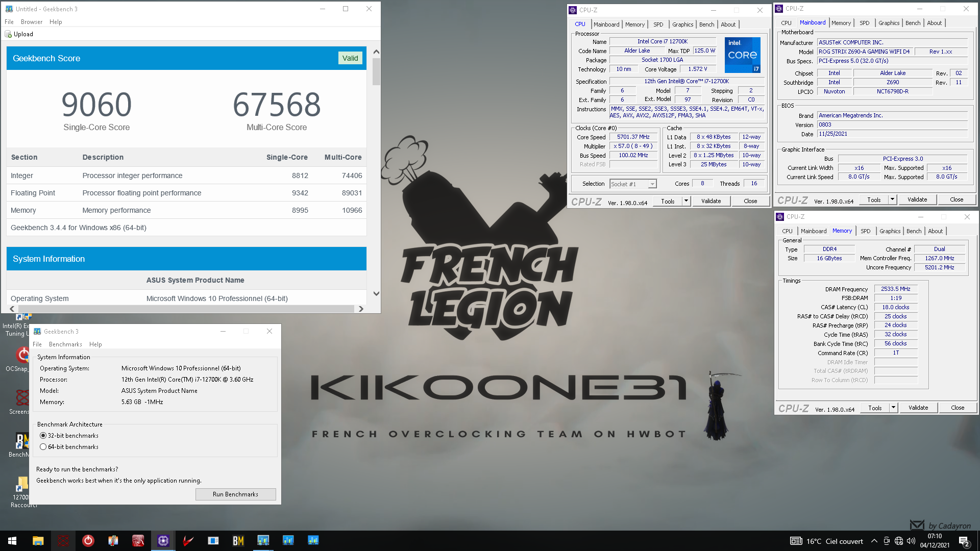Open the Socket #1 selection dropdown

(633, 184)
